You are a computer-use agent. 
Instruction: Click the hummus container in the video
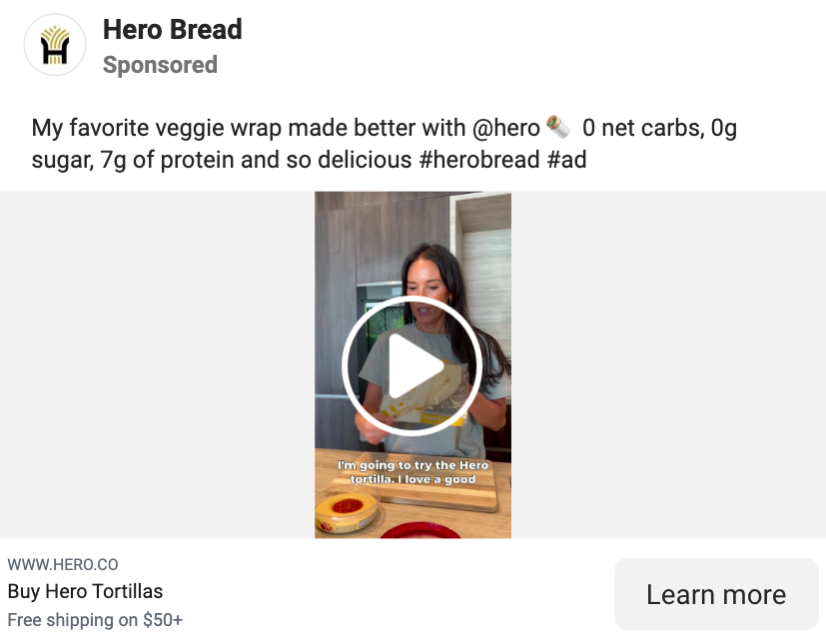(x=347, y=509)
